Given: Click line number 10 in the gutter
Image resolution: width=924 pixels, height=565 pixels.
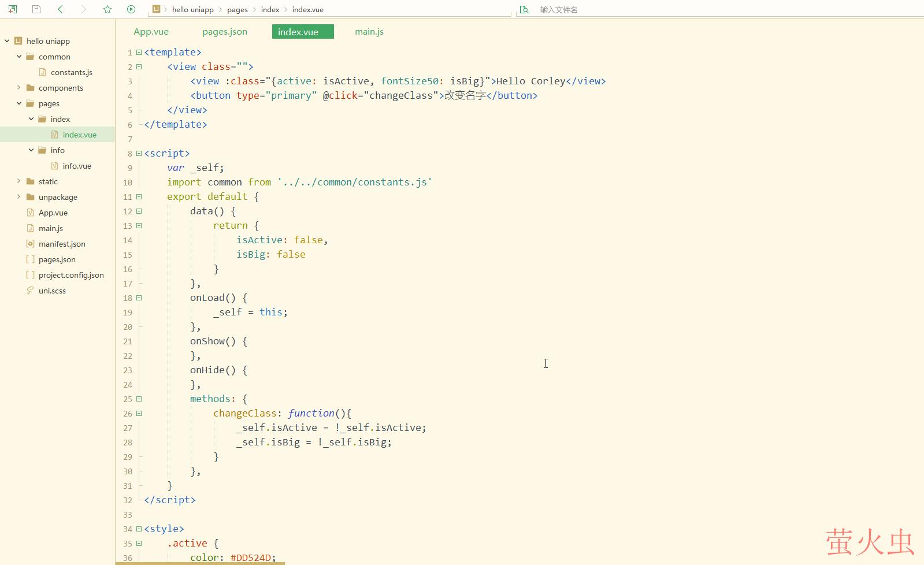Looking at the screenshot, I should (x=128, y=183).
